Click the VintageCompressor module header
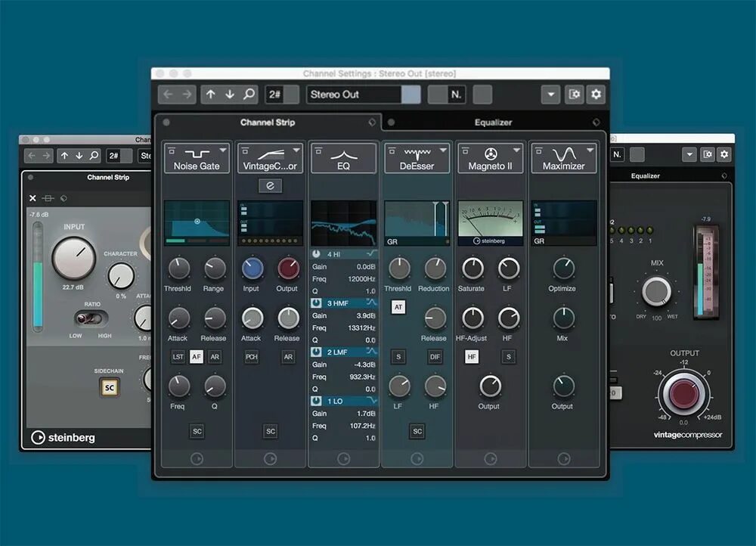The height and width of the screenshot is (546, 756). click(x=270, y=158)
